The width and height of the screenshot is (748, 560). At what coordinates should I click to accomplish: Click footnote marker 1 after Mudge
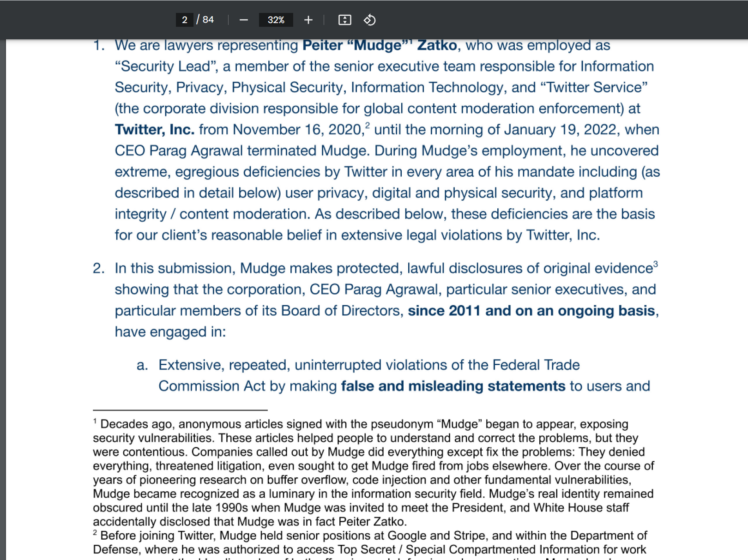click(x=410, y=42)
